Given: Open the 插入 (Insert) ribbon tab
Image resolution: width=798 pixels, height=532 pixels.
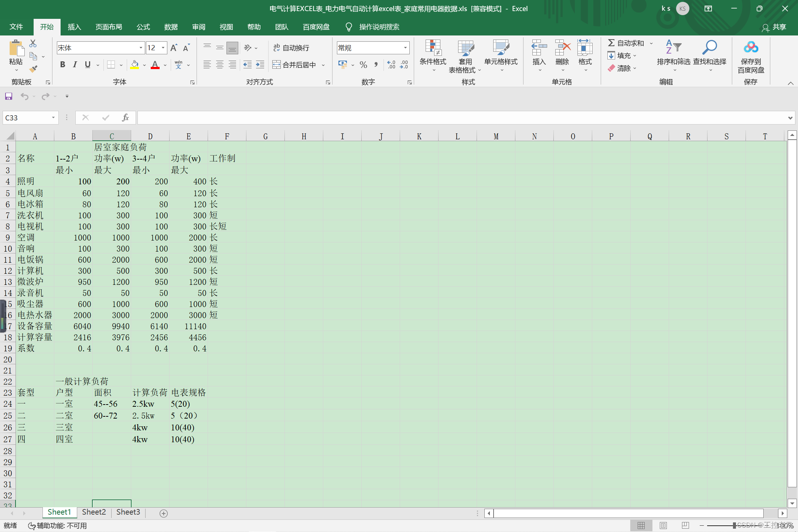Looking at the screenshot, I should [x=74, y=27].
